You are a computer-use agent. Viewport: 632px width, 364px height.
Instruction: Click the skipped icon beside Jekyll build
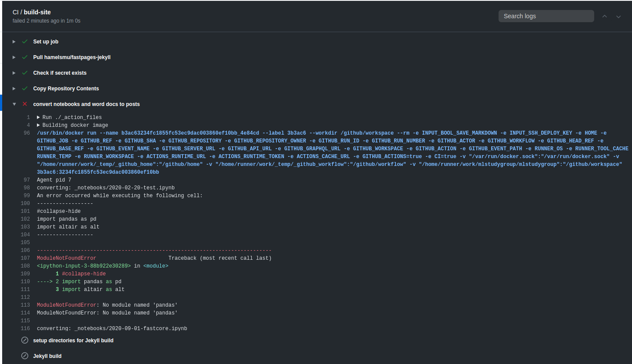coord(25,356)
